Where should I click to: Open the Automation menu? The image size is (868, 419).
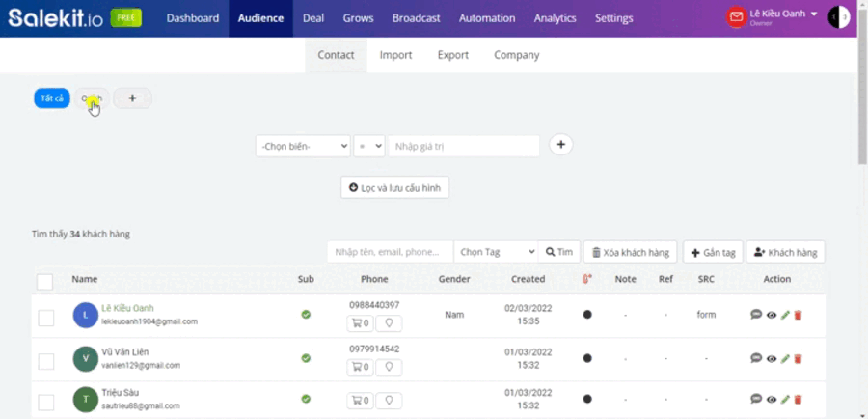click(487, 18)
